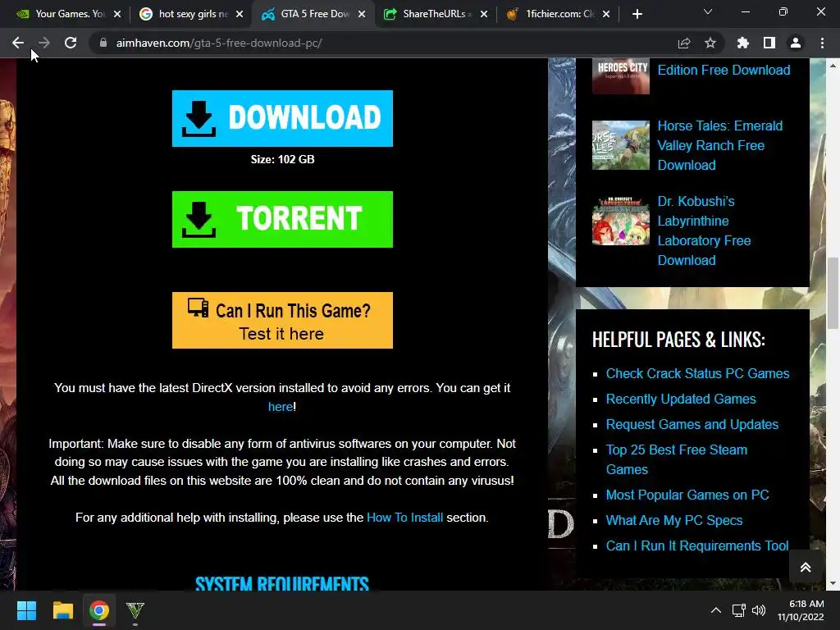840x630 pixels.
Task: Open the taskbar clock and date
Action: pyautogui.click(x=801, y=610)
